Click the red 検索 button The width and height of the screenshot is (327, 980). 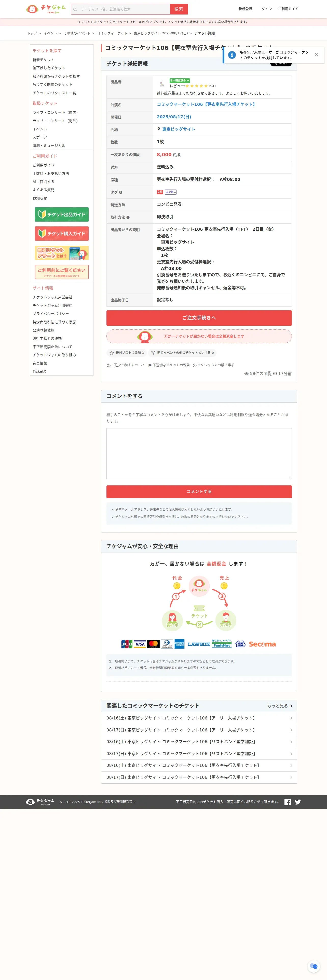coord(179,9)
